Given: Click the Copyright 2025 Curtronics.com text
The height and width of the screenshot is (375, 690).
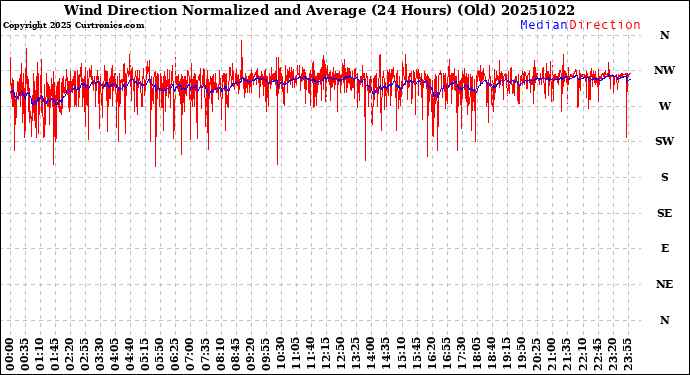Looking at the screenshot, I should [x=73, y=26].
